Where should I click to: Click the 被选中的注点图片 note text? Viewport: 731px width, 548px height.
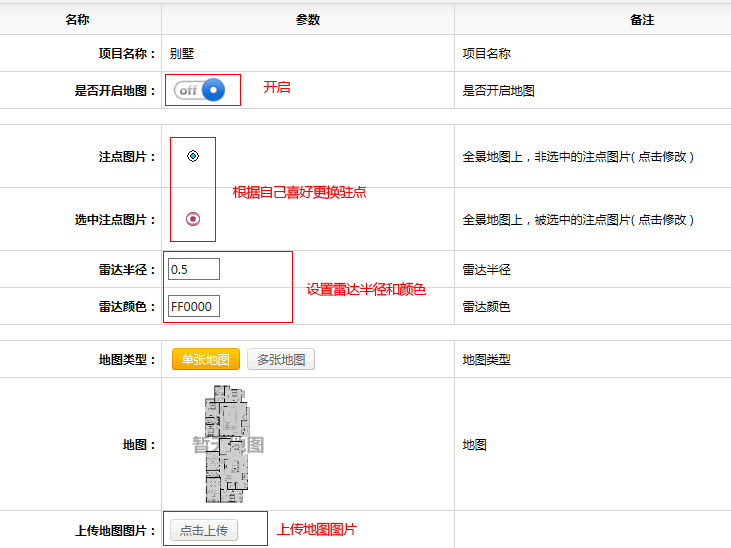click(578, 220)
